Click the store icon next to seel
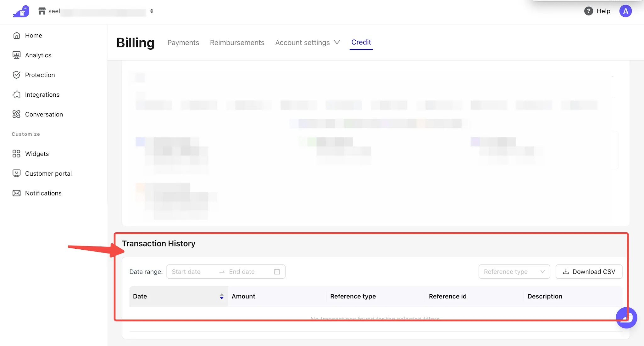This screenshot has height=346, width=644. click(x=42, y=11)
